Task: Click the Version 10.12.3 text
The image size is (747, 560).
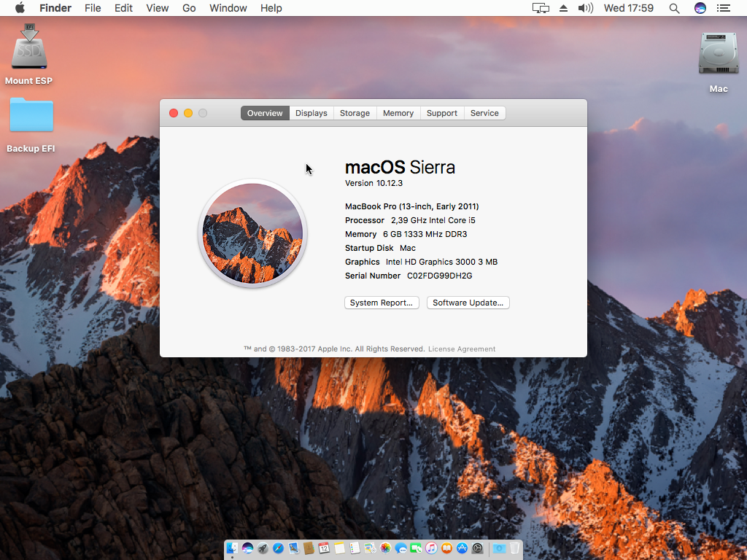Action: pos(374,183)
